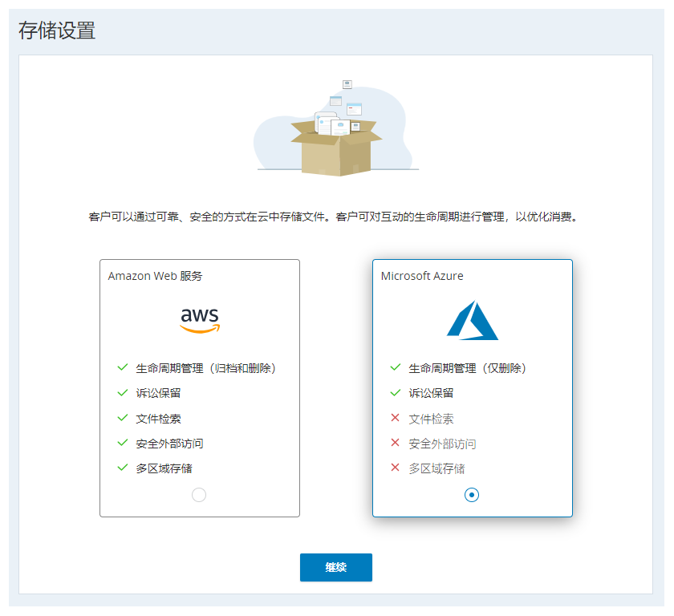
Task: Click the Microsoft Azure logo
Action: point(473,321)
